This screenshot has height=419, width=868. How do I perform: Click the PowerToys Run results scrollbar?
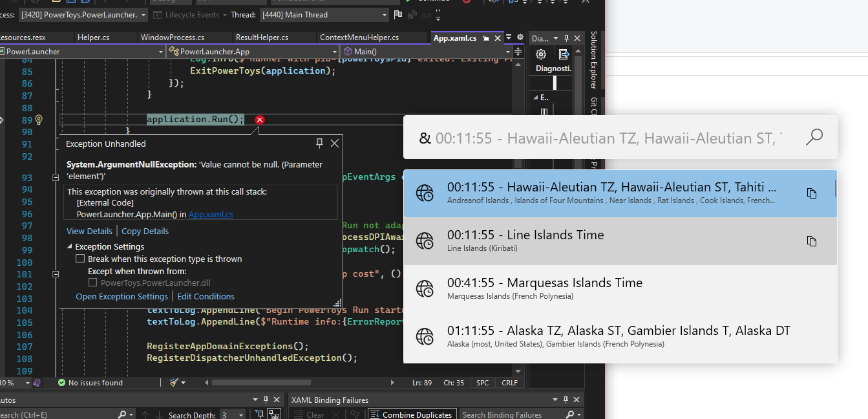(835, 188)
